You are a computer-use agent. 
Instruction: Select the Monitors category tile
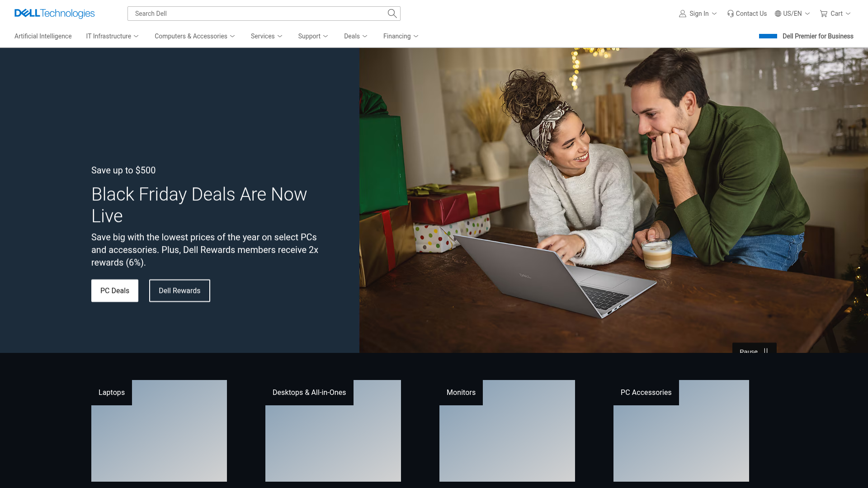(x=507, y=430)
